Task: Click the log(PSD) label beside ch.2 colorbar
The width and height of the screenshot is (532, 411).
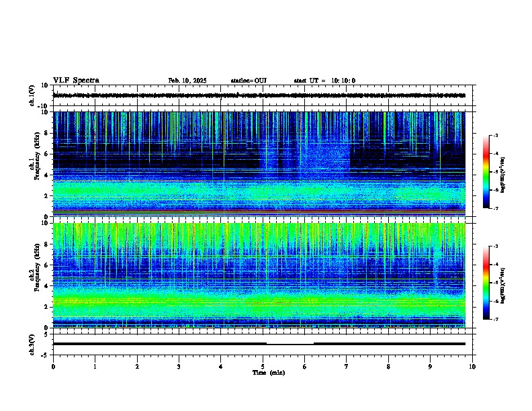Action: [503, 285]
